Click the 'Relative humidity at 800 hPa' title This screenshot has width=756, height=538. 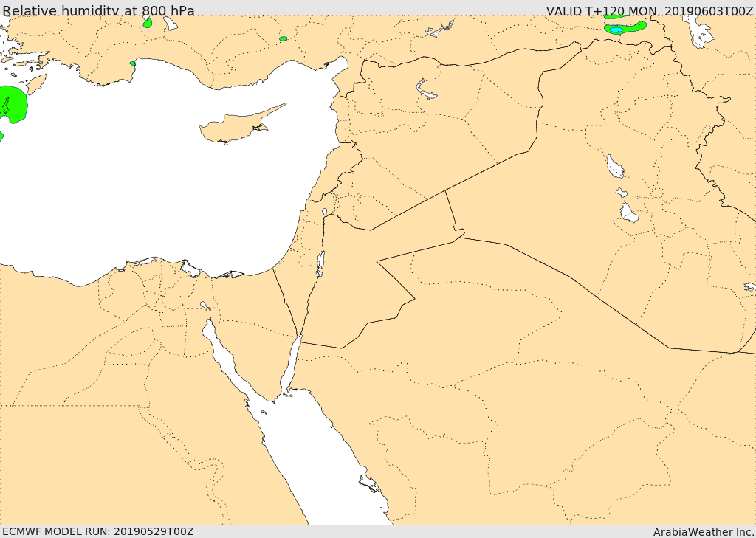(x=98, y=10)
